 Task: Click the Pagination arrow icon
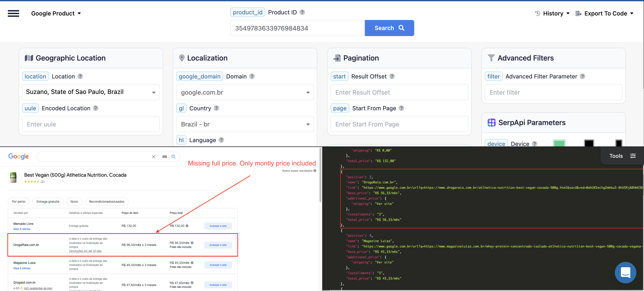click(337, 58)
